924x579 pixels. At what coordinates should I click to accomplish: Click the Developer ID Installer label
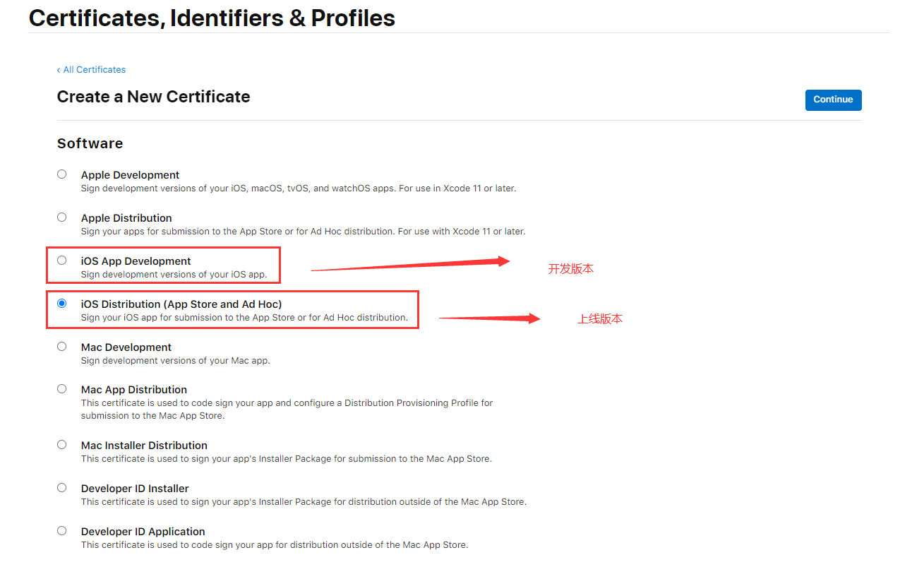(135, 489)
